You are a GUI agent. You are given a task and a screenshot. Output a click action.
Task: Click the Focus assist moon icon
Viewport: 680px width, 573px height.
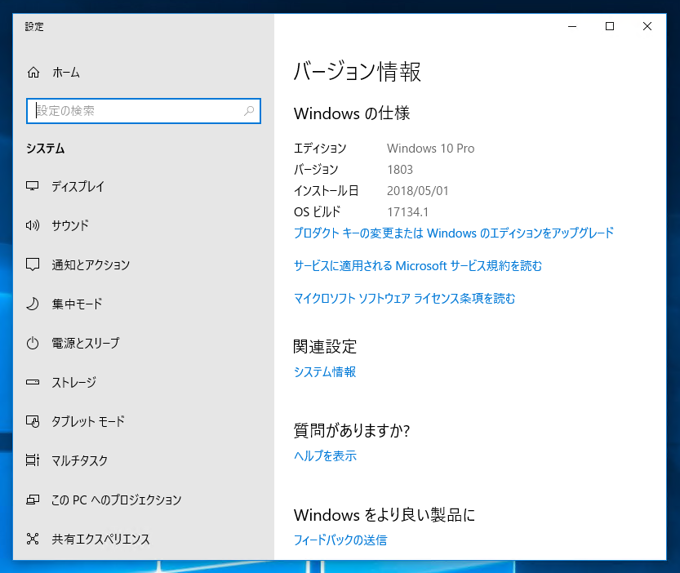[x=33, y=304]
